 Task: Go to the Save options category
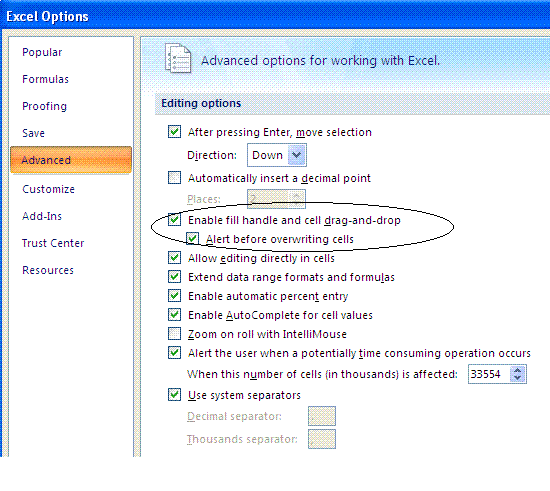click(33, 133)
